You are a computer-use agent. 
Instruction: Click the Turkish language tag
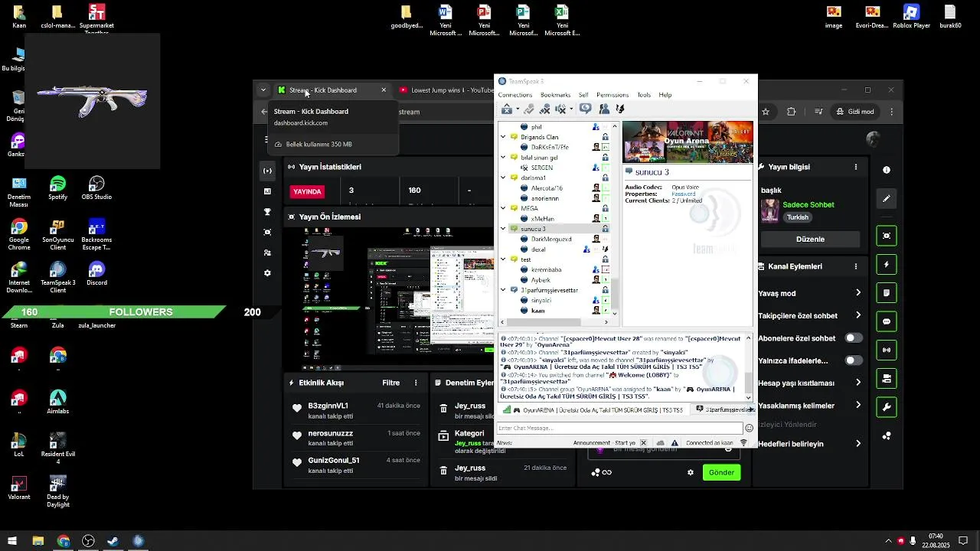[x=798, y=217]
